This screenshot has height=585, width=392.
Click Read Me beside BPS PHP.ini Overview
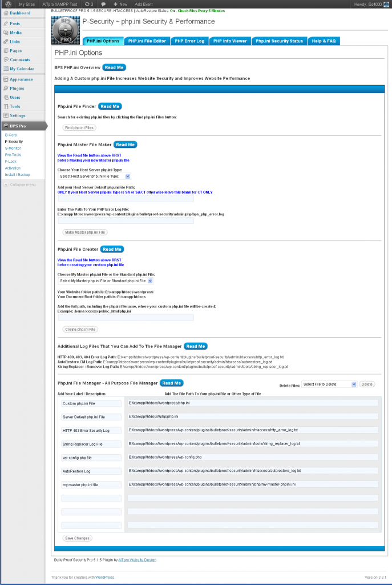pyautogui.click(x=114, y=67)
